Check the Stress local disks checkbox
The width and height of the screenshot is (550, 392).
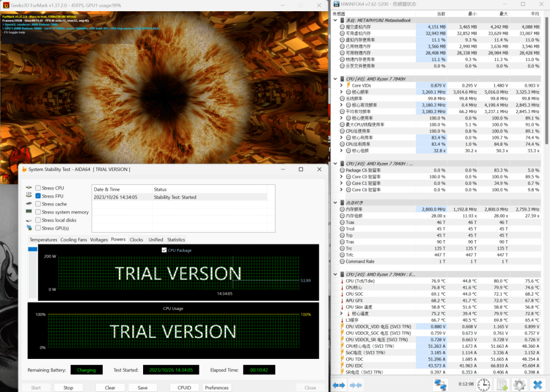tap(38, 220)
